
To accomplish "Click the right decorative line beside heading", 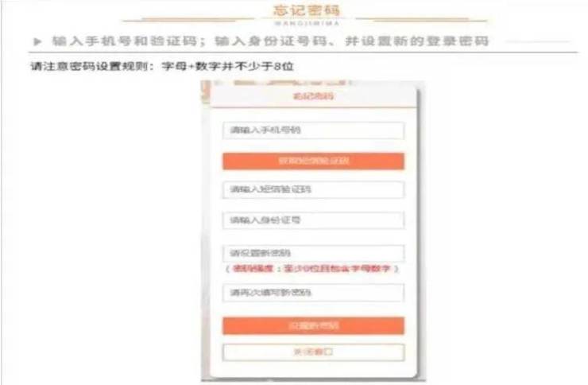I will pos(421,19).
